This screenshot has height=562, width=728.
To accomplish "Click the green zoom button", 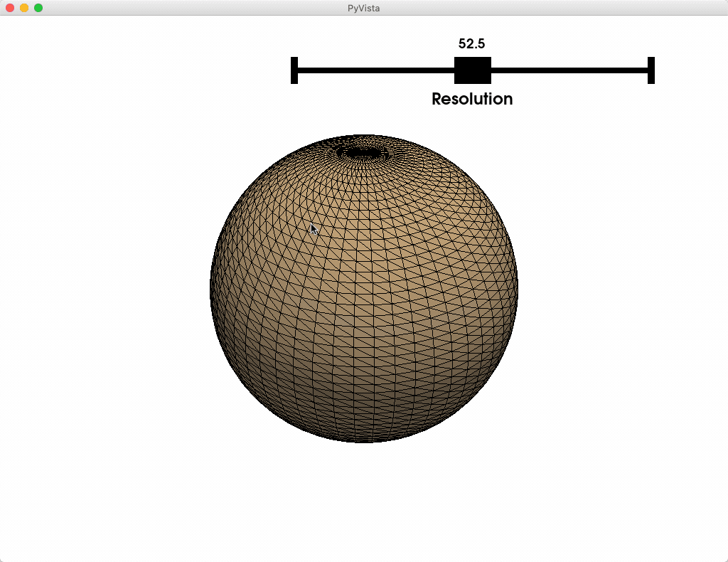I will coord(37,9).
